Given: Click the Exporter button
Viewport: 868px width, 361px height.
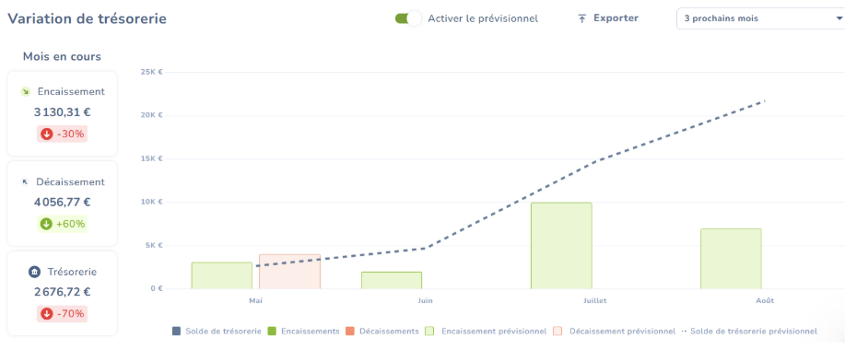Looking at the screenshot, I should click(x=608, y=18).
